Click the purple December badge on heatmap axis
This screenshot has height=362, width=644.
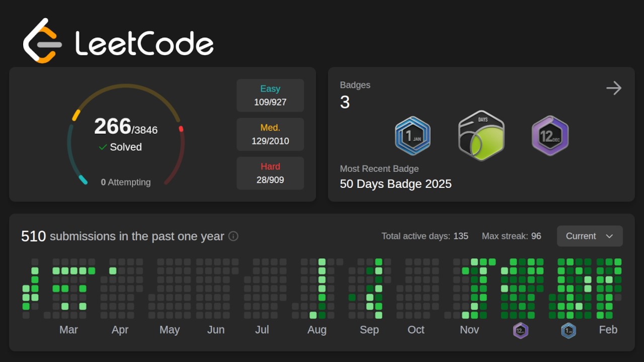[x=520, y=330]
